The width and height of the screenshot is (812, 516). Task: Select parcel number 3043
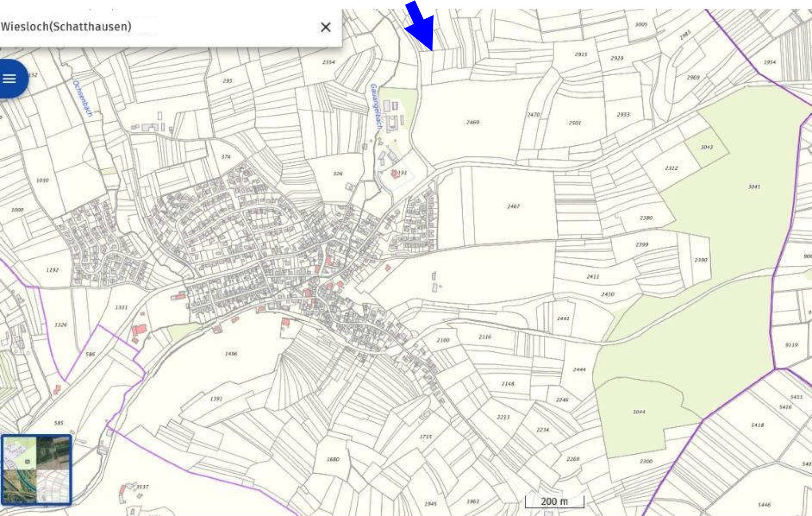pyautogui.click(x=706, y=147)
